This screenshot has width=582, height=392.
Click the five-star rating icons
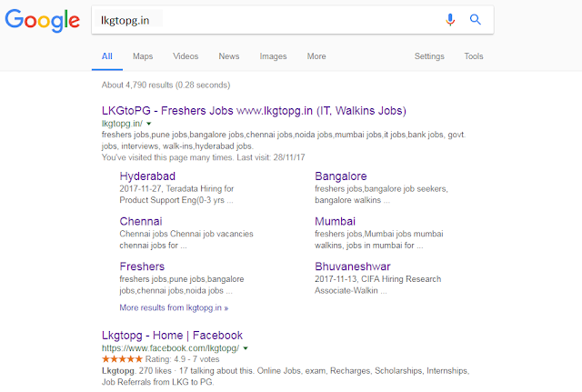122,359
